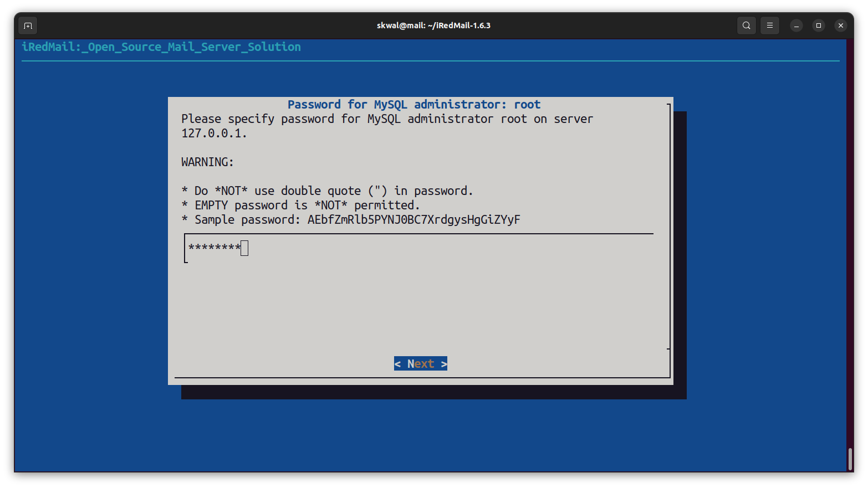Click the window title skwal@mail: ~/iRedMail-1.6.3
Viewport: 868px width, 488px height.
(433, 25)
